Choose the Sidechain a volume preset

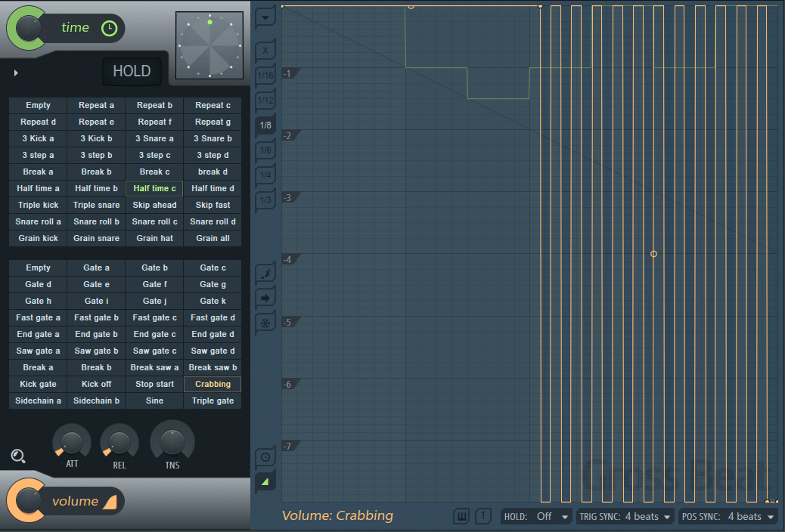[x=39, y=401]
